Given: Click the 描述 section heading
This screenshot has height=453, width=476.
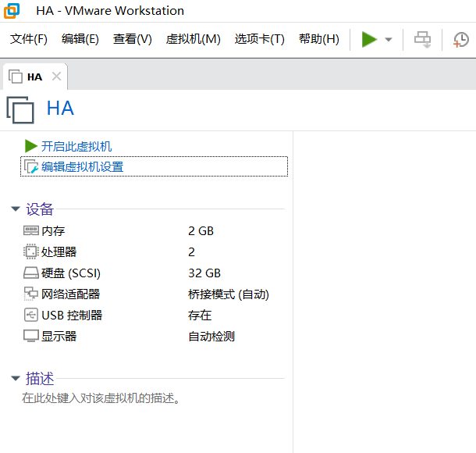Looking at the screenshot, I should [x=40, y=379].
